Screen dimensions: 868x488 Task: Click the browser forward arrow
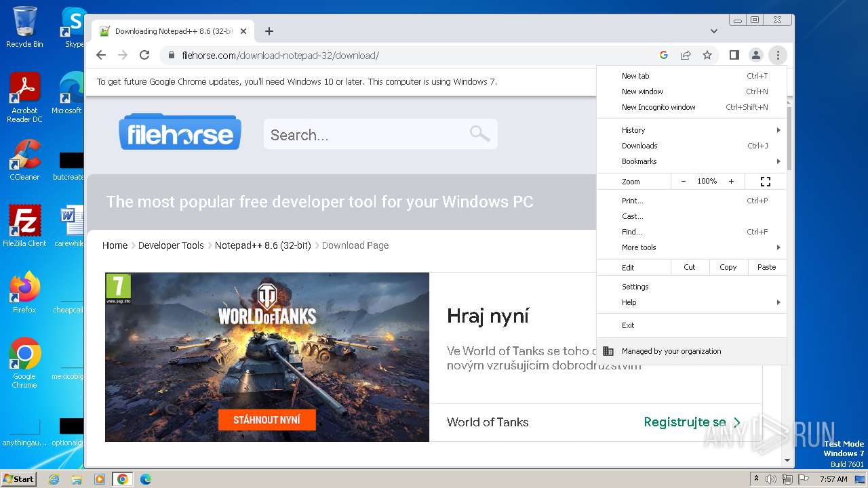click(x=123, y=55)
